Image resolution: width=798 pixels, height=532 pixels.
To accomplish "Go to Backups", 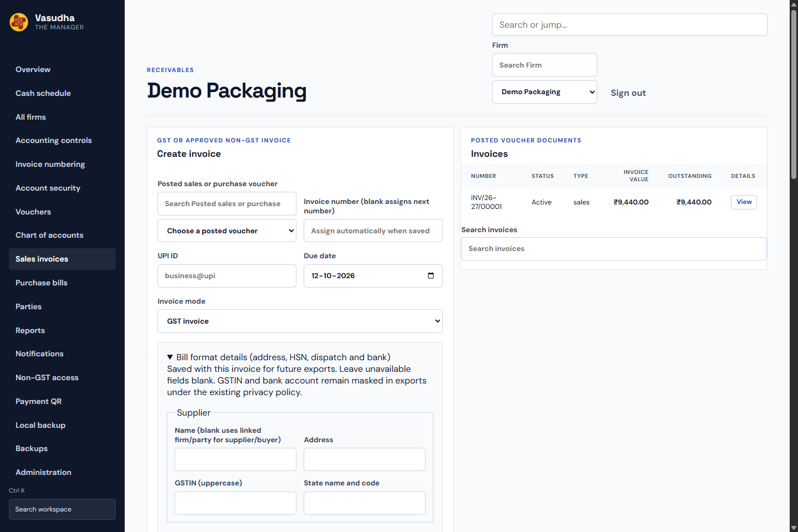I will (62, 448).
